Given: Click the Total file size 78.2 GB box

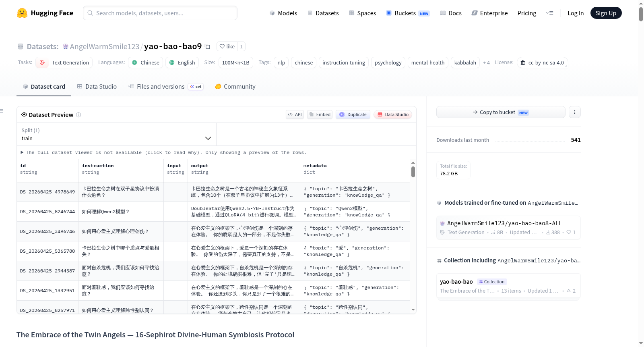Looking at the screenshot, I should coord(453,170).
